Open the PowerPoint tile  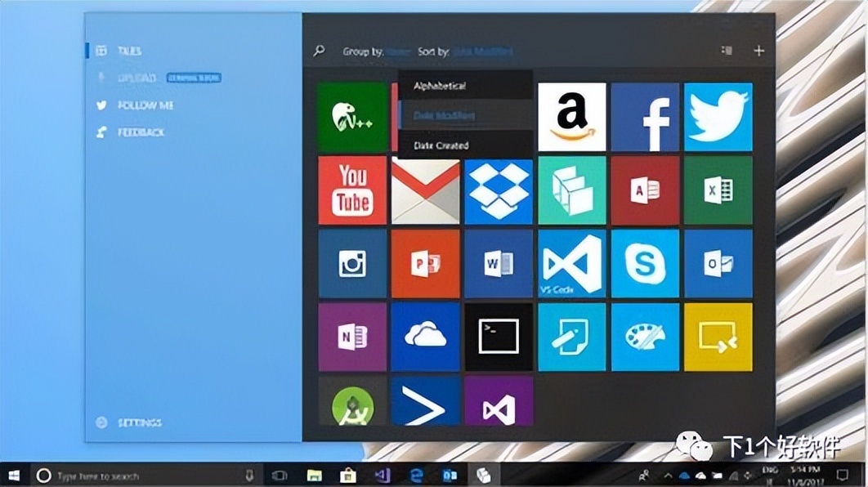[x=425, y=264]
